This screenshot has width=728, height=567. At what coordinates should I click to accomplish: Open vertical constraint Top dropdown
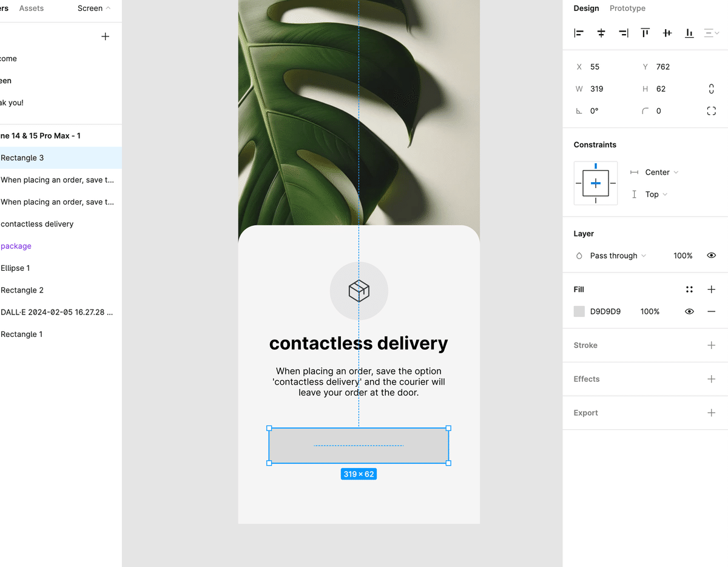[x=656, y=194]
